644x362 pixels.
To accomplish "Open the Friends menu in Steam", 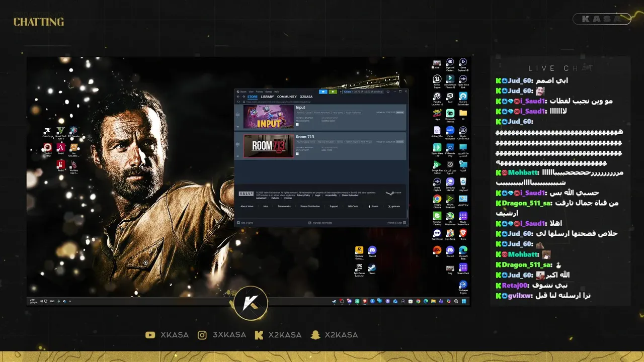I will click(x=260, y=92).
